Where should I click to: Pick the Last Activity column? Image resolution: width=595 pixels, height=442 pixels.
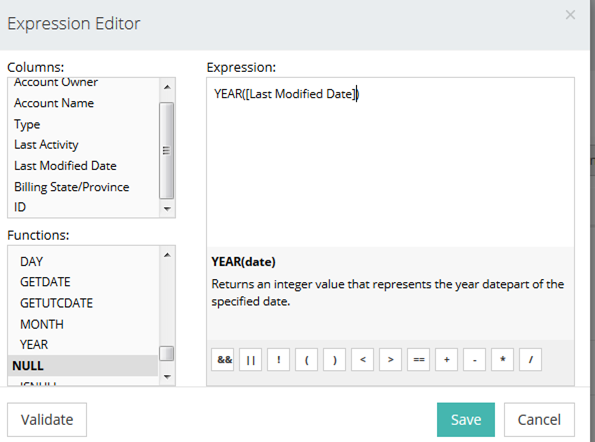pos(46,145)
